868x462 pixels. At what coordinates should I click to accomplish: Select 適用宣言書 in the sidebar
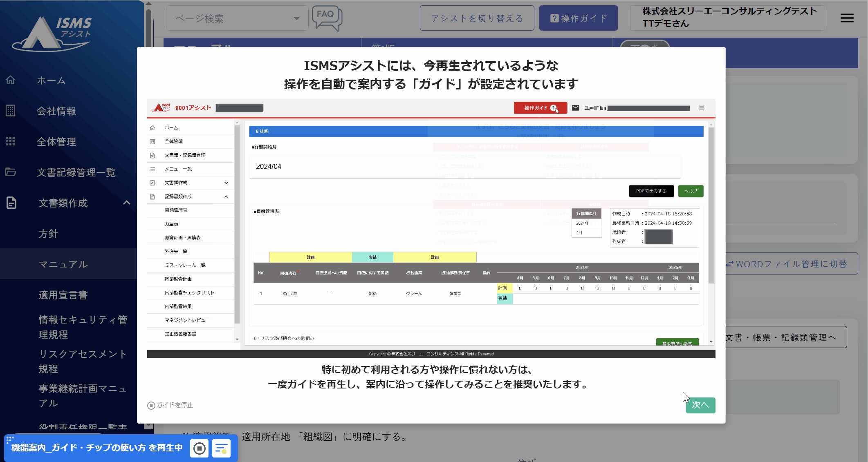click(x=63, y=295)
